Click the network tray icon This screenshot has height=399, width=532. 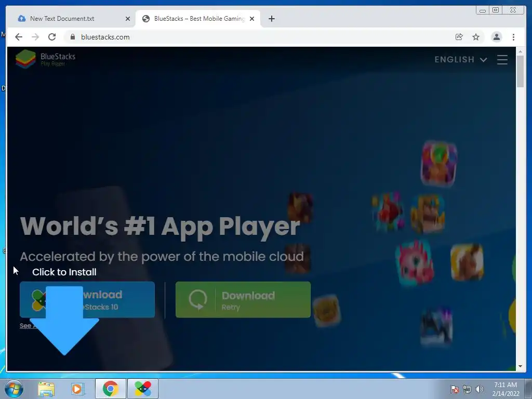click(x=467, y=389)
